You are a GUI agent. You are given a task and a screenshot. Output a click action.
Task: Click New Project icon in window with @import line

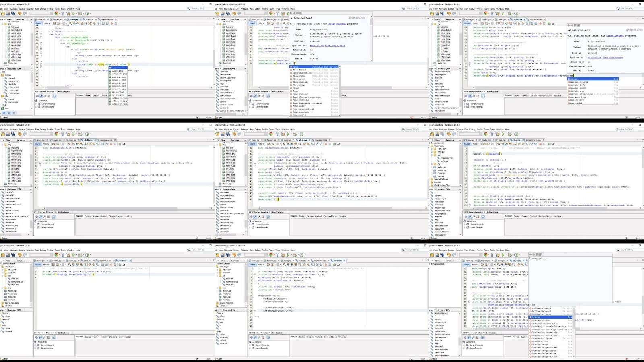[432, 134]
